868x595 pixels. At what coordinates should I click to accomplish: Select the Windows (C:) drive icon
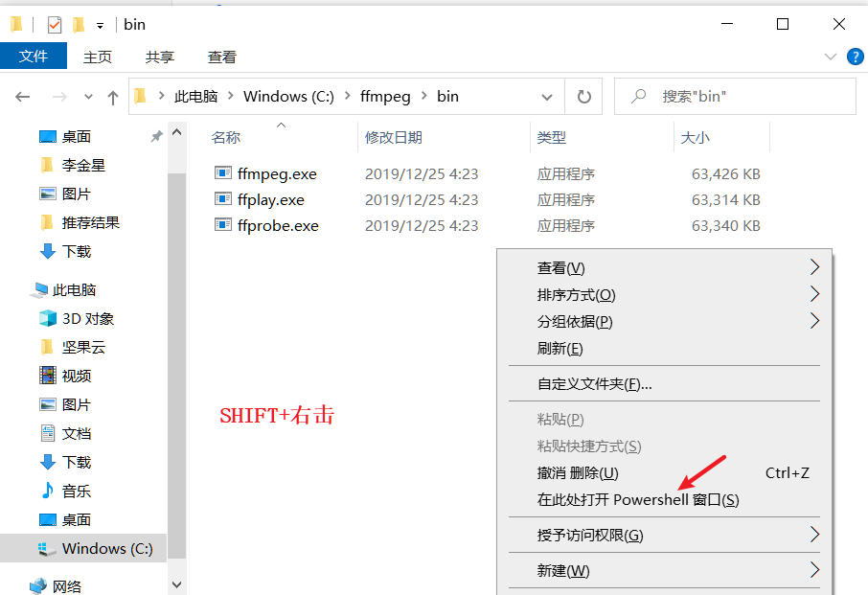(47, 548)
